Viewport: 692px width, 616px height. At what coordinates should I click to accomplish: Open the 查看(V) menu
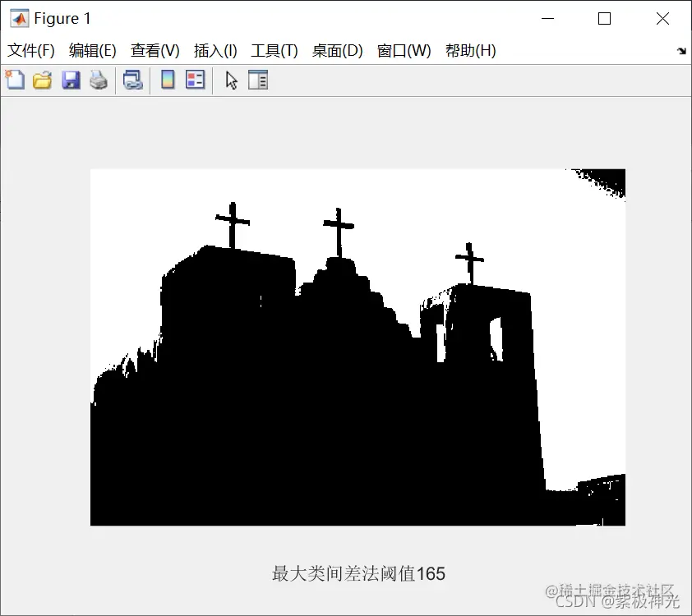click(155, 50)
